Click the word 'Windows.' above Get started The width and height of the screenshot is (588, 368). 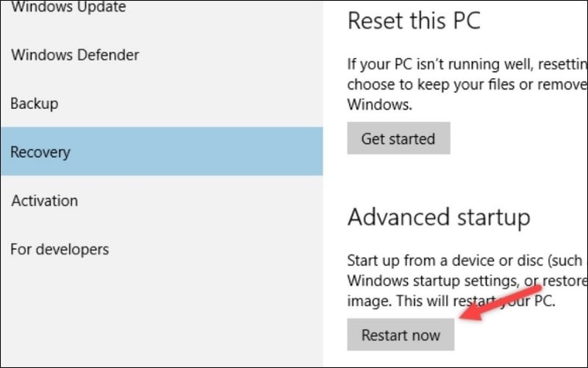tap(379, 105)
